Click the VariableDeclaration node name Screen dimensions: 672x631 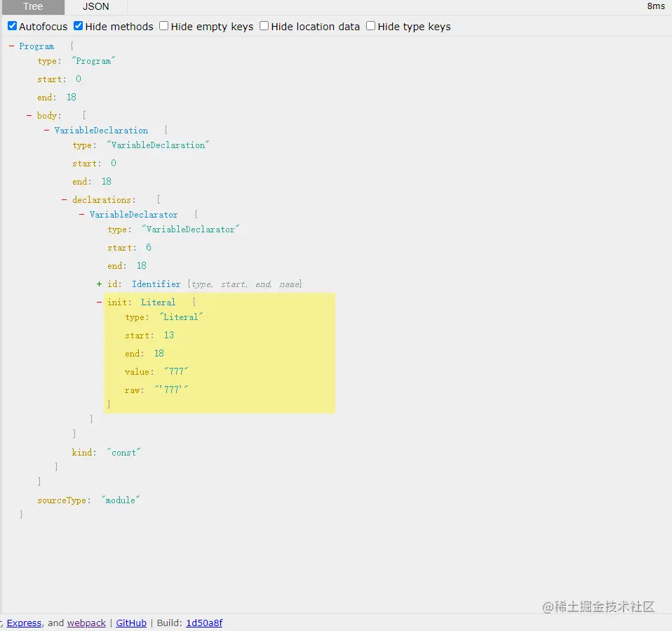click(101, 131)
